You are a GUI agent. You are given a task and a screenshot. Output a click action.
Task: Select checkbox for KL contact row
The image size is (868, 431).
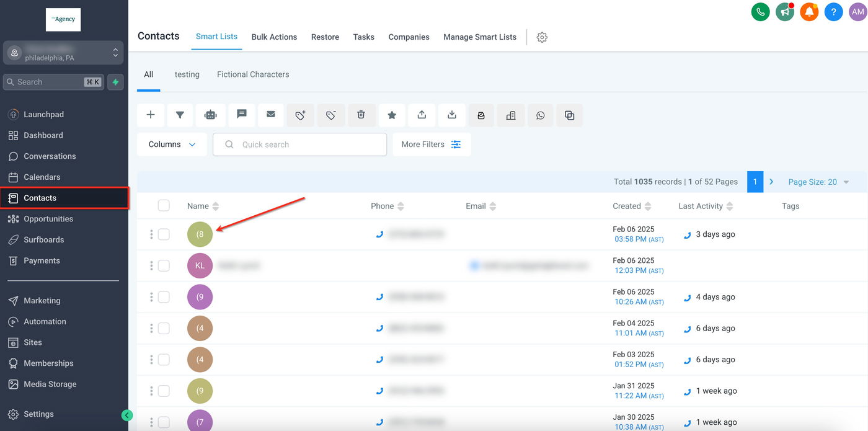[164, 265]
